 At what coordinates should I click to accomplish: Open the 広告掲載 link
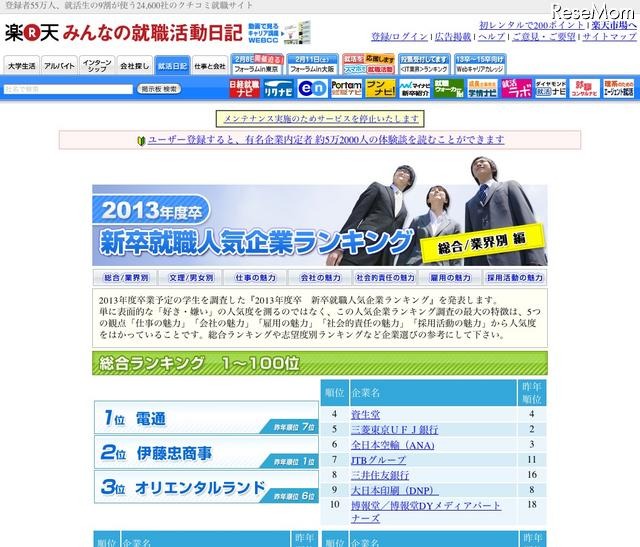point(453,37)
